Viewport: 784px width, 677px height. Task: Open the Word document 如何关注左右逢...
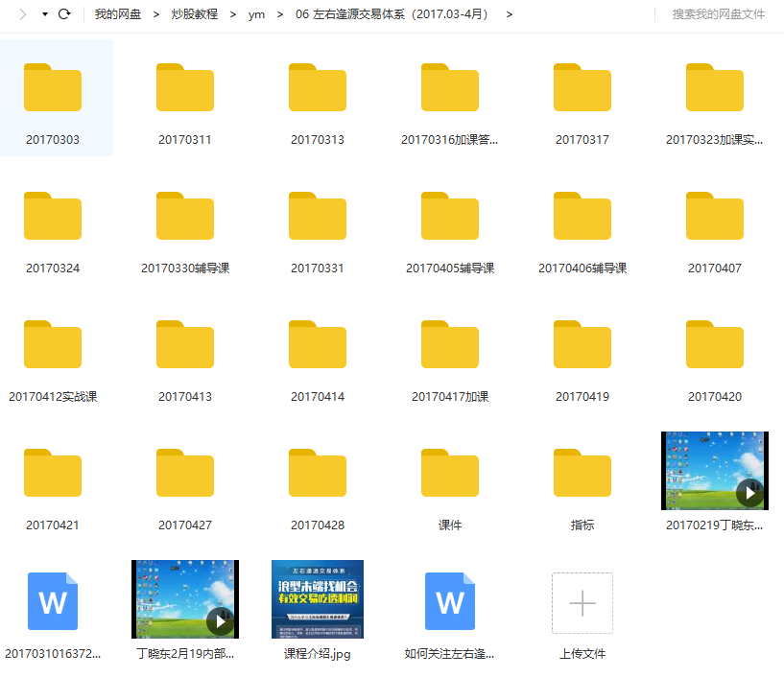(449, 601)
